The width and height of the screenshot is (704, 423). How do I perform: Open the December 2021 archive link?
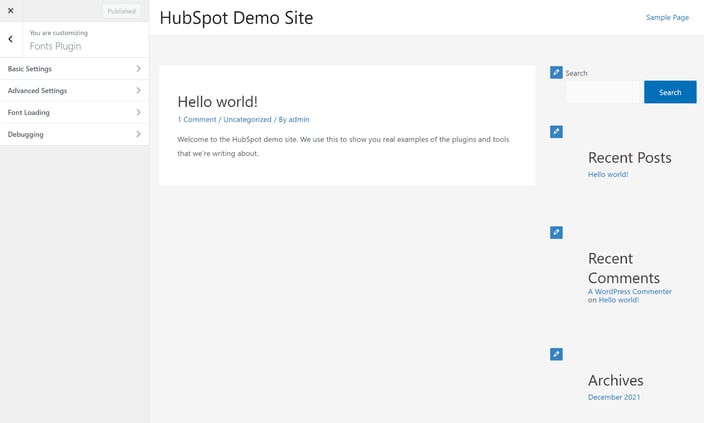[614, 397]
